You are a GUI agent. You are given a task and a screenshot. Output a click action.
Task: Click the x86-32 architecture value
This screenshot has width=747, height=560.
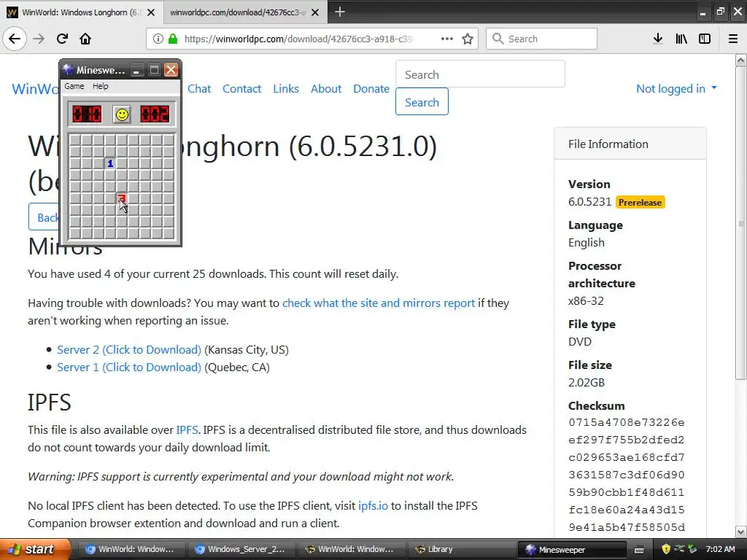click(x=586, y=301)
